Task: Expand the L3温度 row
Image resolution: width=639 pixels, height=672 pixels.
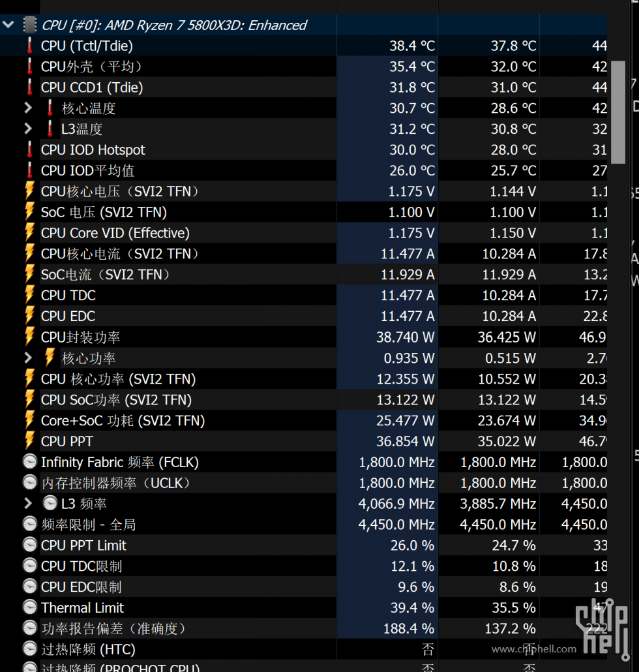Action: point(28,129)
